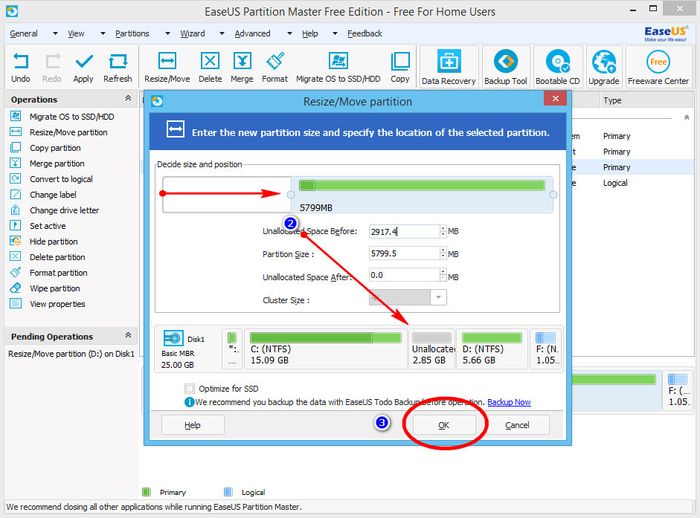Open the Partitions menu
700x518 pixels.
[x=132, y=33]
